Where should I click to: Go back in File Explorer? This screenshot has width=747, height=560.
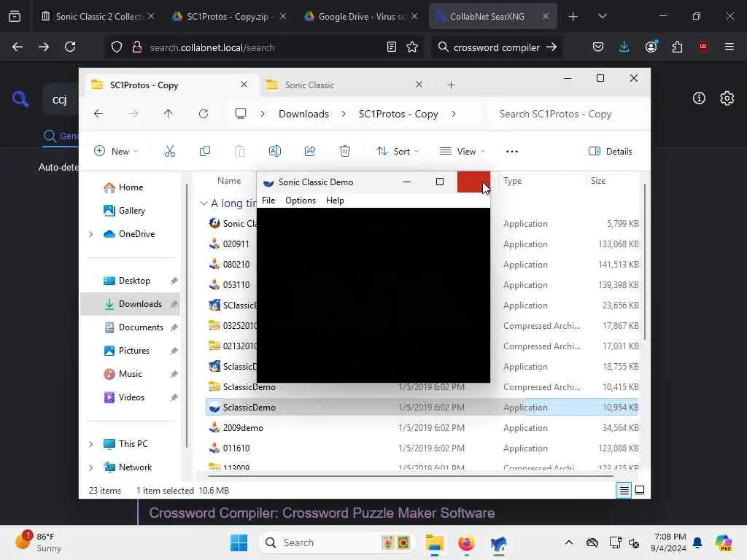[x=98, y=114]
